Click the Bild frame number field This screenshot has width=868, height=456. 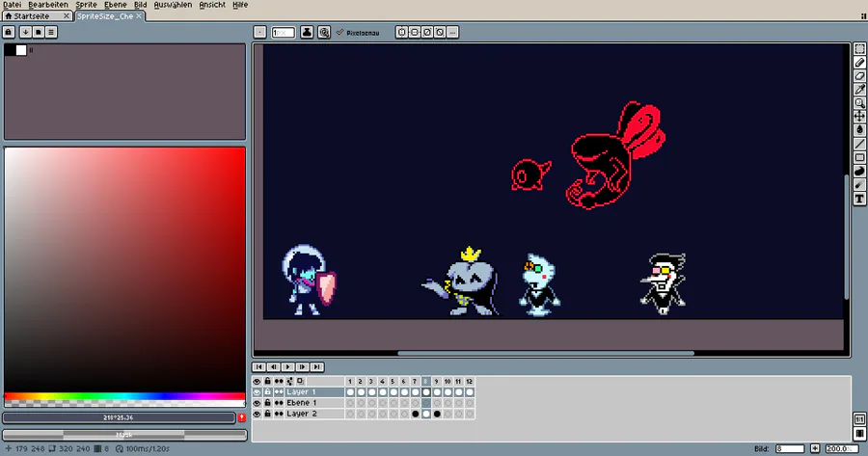point(789,448)
